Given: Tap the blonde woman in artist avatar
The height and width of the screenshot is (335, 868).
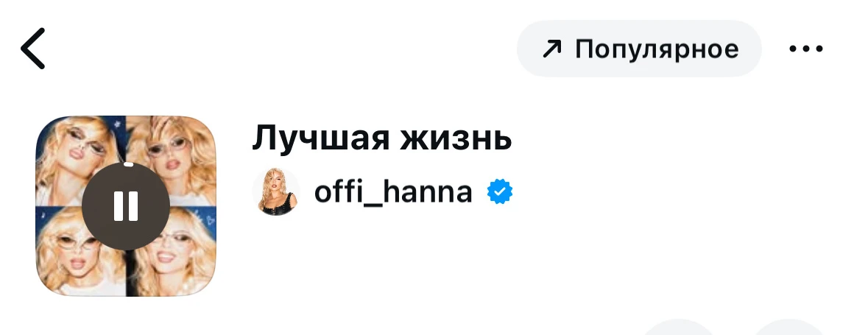Looking at the screenshot, I should pyautogui.click(x=278, y=194).
